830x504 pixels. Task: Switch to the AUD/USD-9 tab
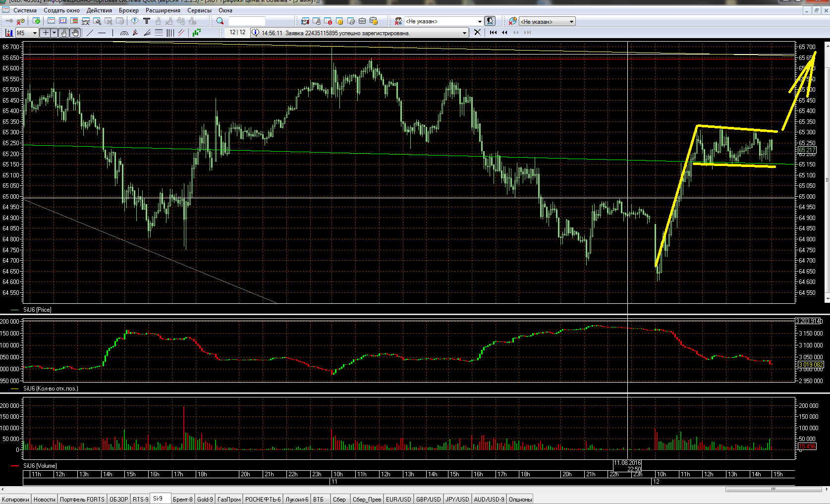(489, 499)
